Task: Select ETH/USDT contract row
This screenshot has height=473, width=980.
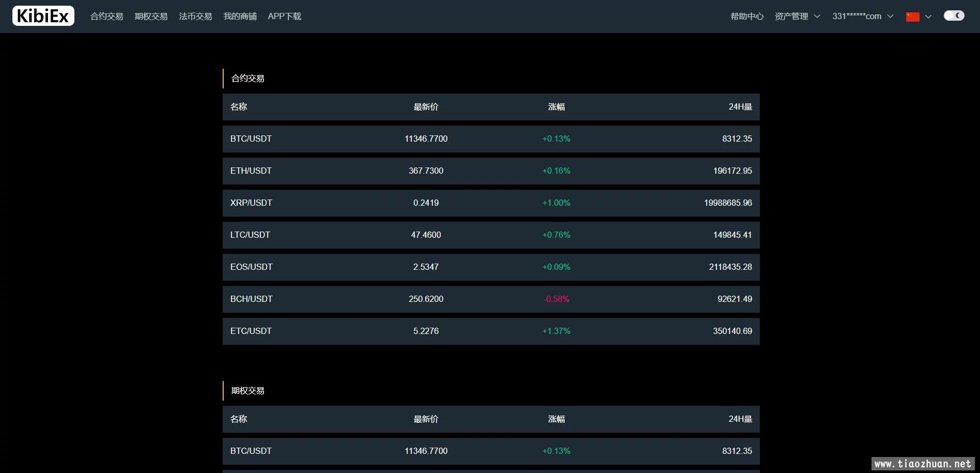Action: (x=491, y=171)
